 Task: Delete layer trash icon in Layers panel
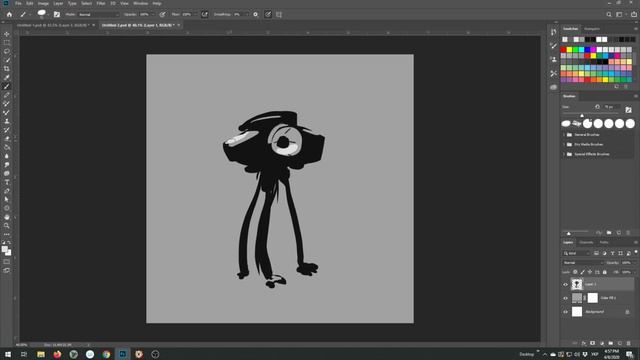tap(629, 343)
